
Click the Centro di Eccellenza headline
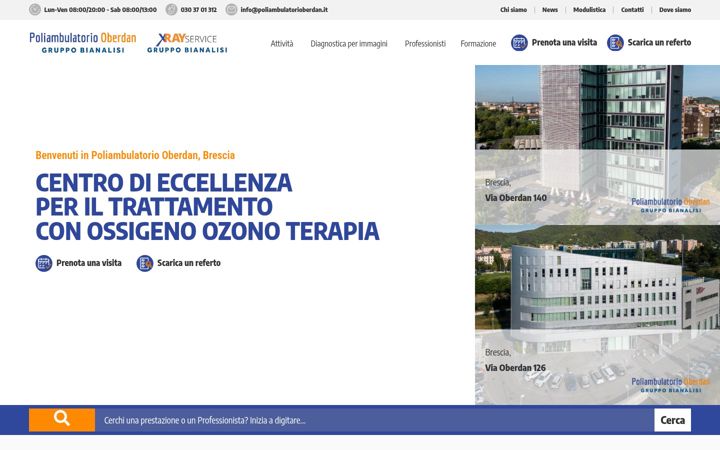click(x=208, y=207)
